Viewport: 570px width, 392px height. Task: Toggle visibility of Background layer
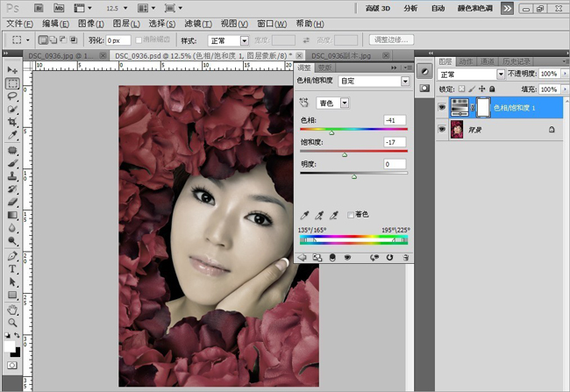442,130
